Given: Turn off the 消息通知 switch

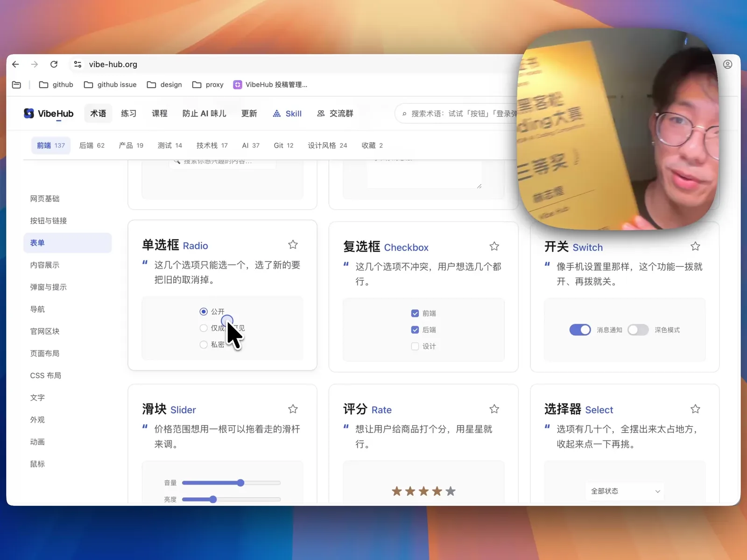Looking at the screenshot, I should [580, 330].
